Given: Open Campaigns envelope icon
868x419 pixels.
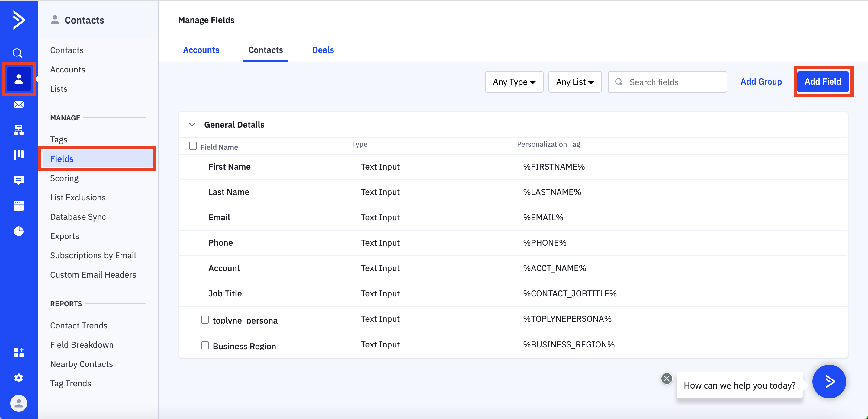Looking at the screenshot, I should click(18, 104).
